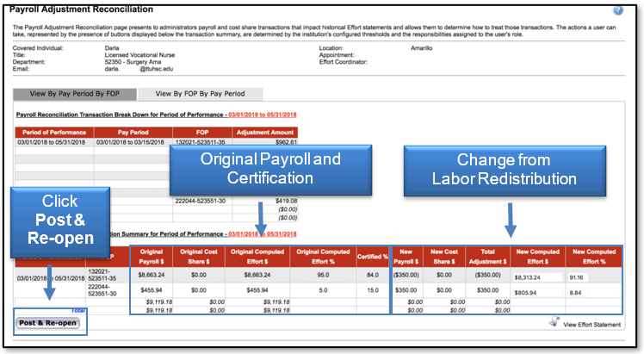644x354 pixels.
Task: Select the 95.0 original computed effort percent cell
Action: tap(323, 275)
